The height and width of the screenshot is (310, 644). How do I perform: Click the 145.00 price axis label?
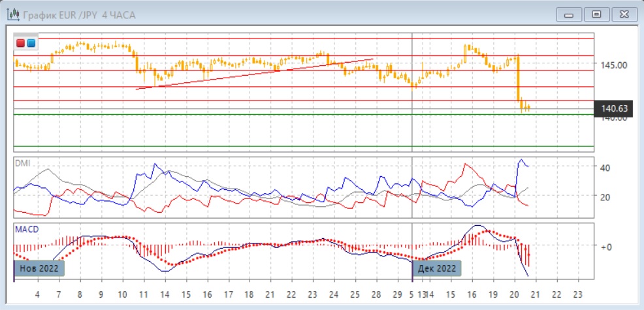(x=614, y=65)
